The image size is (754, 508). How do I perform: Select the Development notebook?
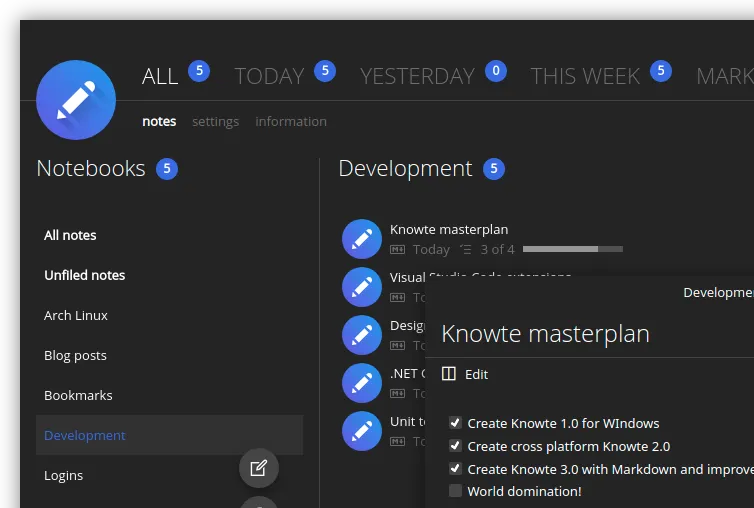[169, 435]
